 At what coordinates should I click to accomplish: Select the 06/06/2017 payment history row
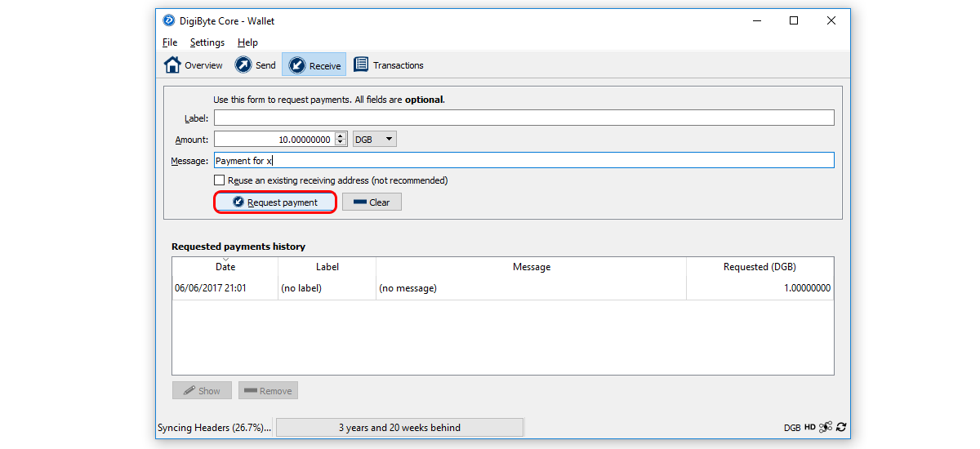(x=502, y=288)
